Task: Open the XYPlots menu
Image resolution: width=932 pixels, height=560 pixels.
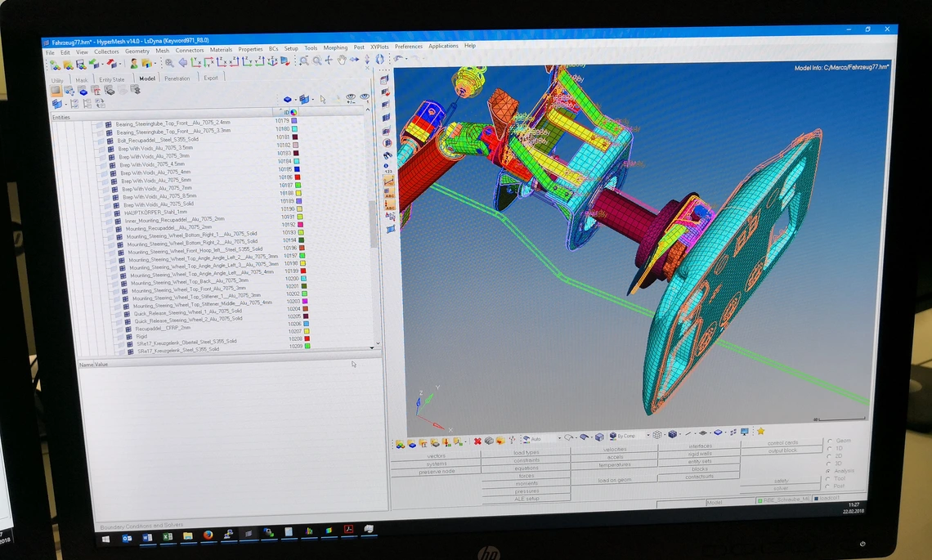Action: click(379, 47)
